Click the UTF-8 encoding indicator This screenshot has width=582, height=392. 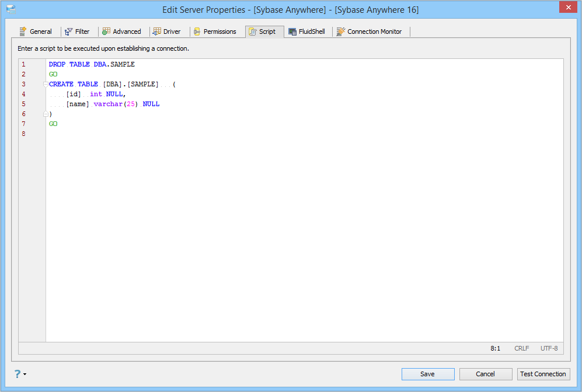point(549,348)
